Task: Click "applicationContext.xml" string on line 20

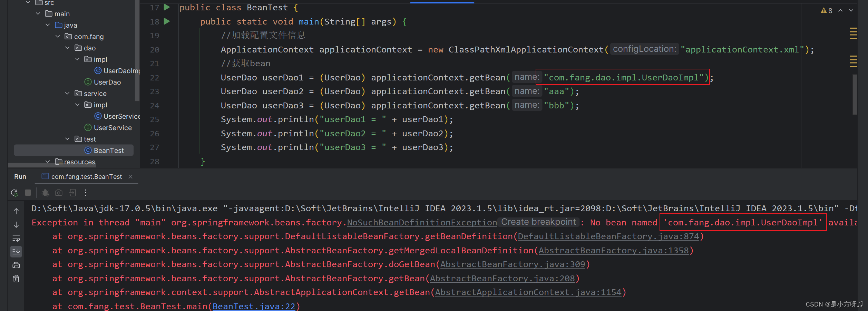Action: [742, 50]
